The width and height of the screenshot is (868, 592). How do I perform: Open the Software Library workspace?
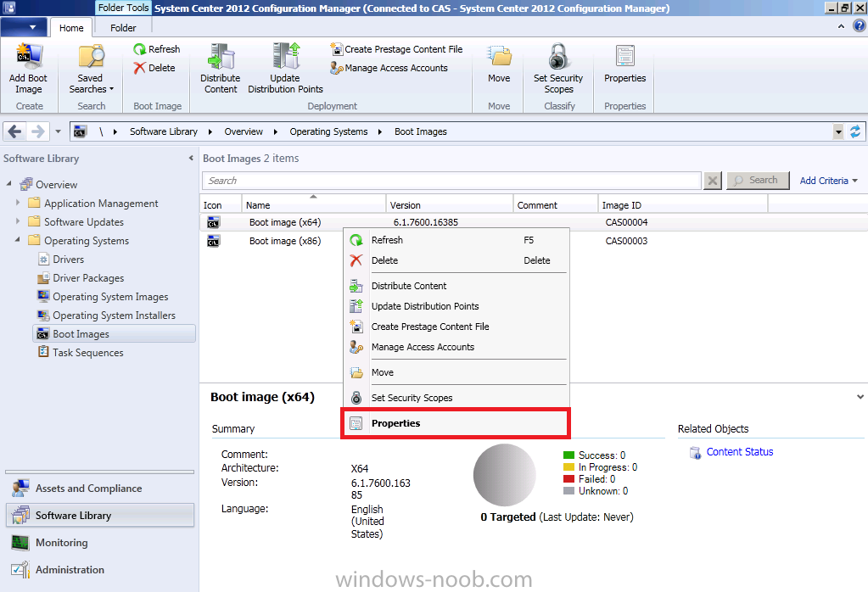pyautogui.click(x=99, y=516)
